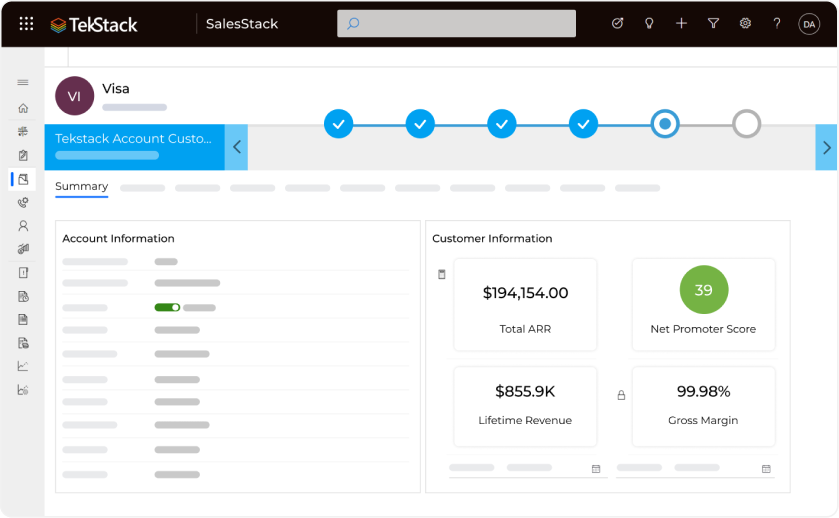This screenshot has width=839, height=518.
Task: Click the lock icon beside Gross Margin
Action: click(621, 395)
